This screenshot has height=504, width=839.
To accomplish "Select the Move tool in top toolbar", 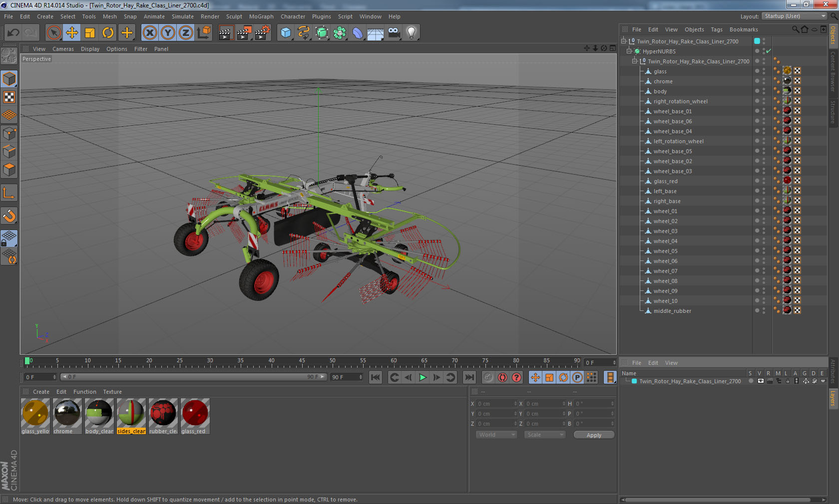I will pos(72,33).
